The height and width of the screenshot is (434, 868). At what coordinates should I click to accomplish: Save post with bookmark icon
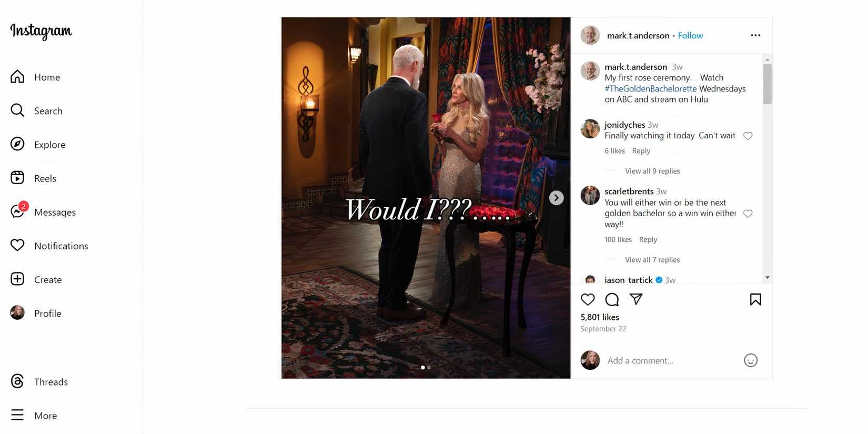click(x=755, y=299)
